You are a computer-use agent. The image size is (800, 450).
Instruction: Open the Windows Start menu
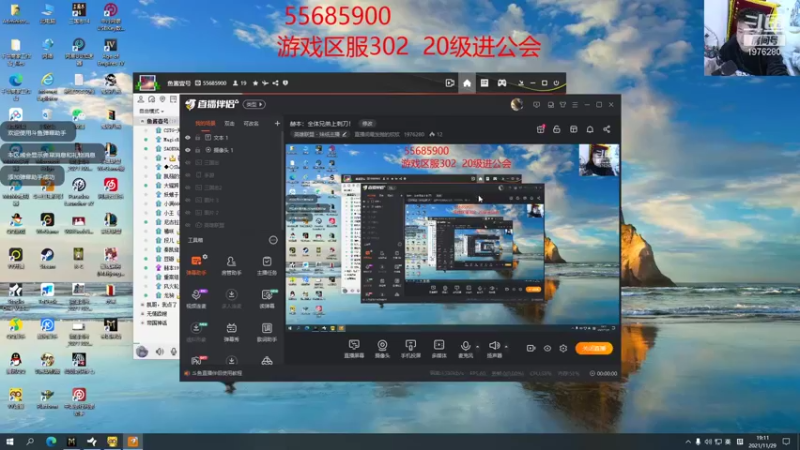click(10, 441)
